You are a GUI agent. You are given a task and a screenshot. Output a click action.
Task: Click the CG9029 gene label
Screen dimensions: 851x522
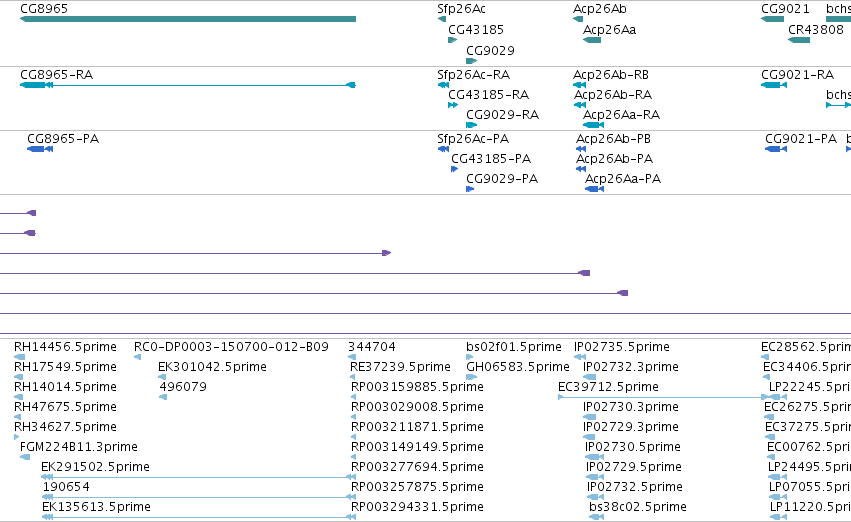[490, 50]
